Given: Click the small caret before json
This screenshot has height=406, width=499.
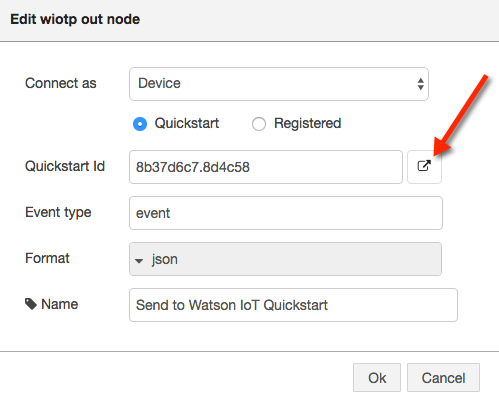Looking at the screenshot, I should [139, 261].
